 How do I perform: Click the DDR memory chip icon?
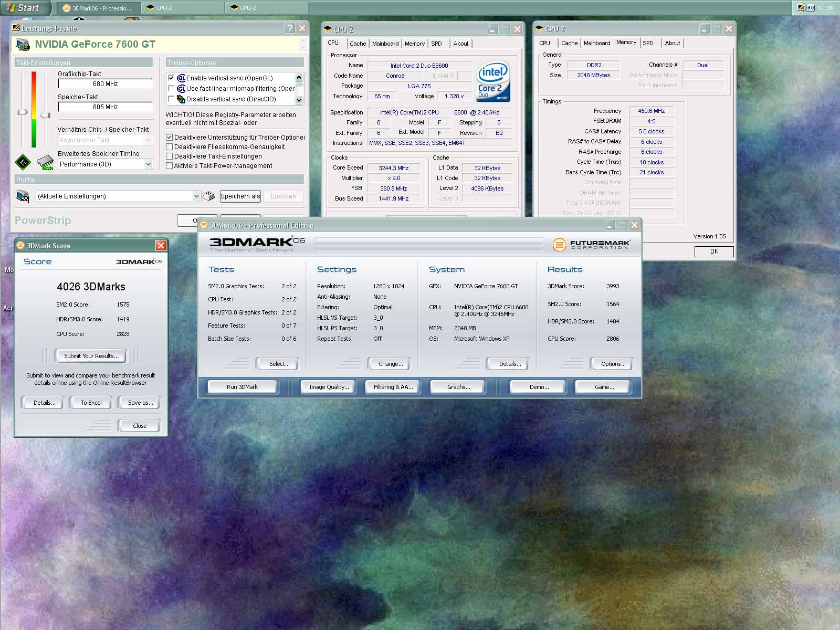(x=46, y=162)
